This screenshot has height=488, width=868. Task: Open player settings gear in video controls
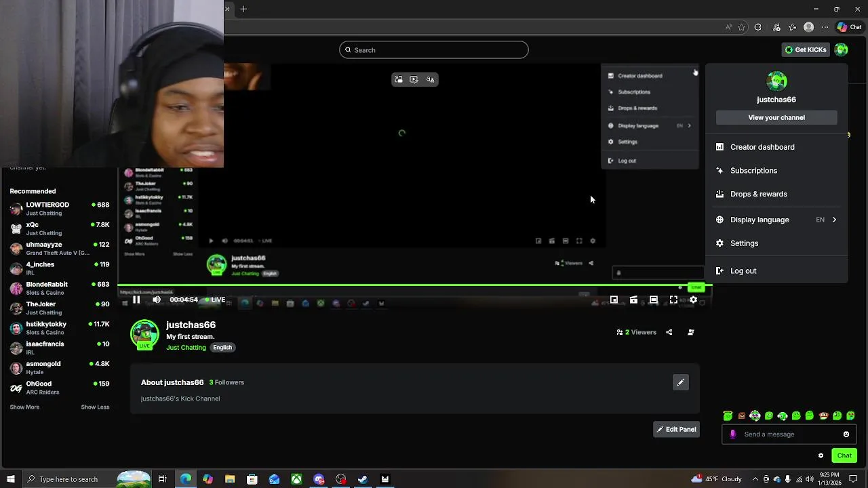[693, 300]
